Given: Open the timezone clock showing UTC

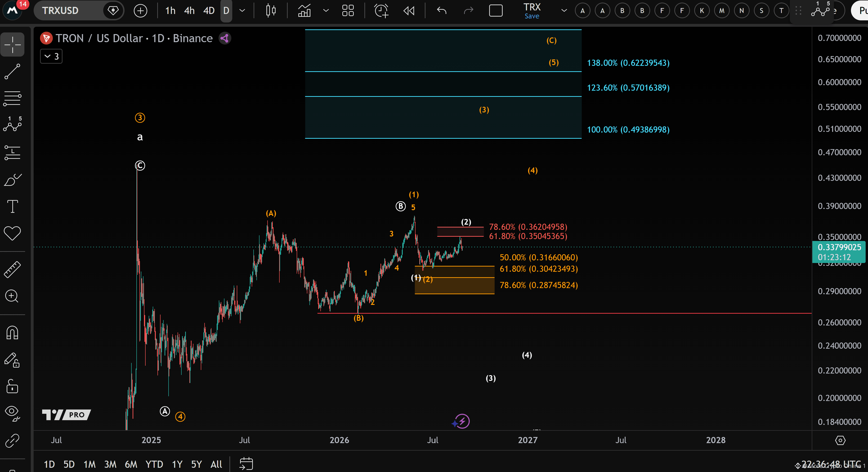Looking at the screenshot, I should point(831,464).
